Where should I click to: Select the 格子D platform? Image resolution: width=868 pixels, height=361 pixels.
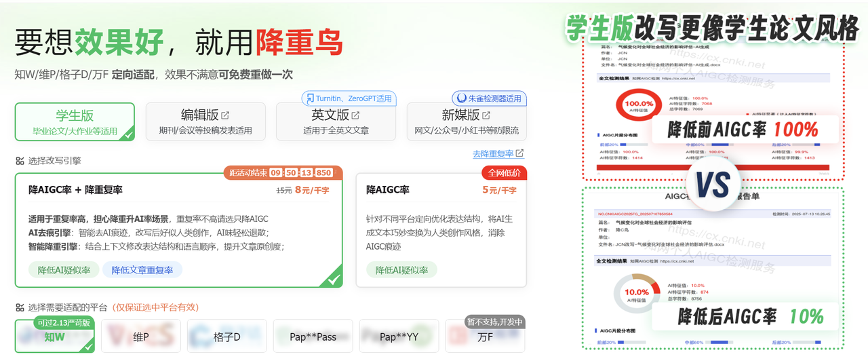click(x=227, y=337)
